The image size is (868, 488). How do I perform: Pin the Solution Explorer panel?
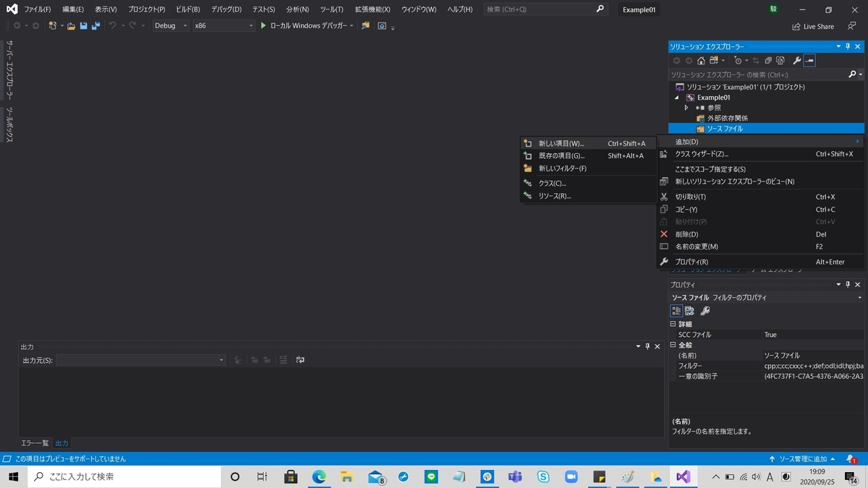[x=848, y=46]
